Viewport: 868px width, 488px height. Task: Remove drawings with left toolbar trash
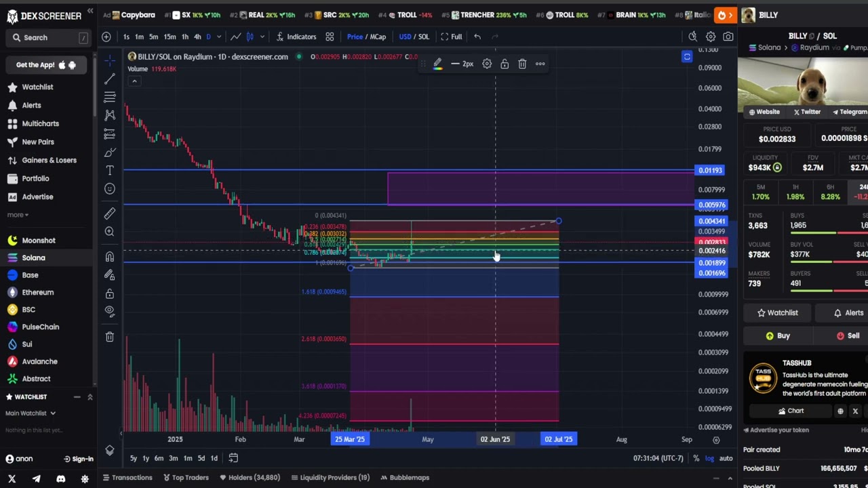110,336
